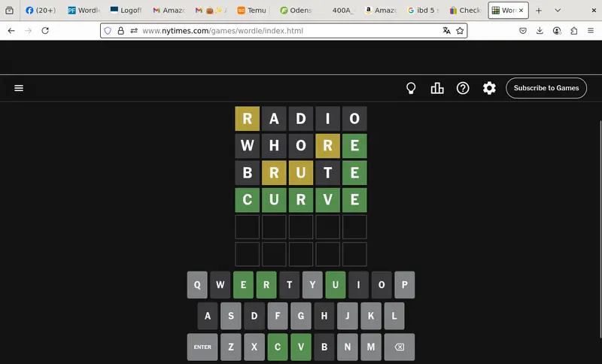Image resolution: width=602 pixels, height=364 pixels.
Task: Open the recent browsing Firefox View icon
Action: click(10, 11)
